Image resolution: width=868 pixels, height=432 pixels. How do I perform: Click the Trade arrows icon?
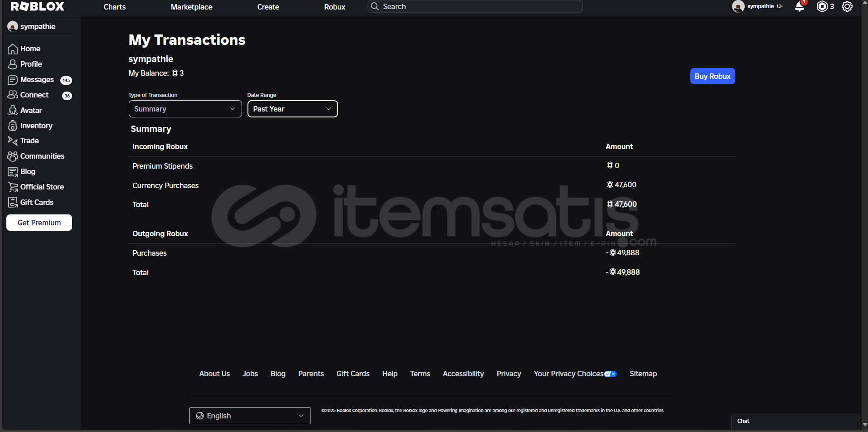13,141
